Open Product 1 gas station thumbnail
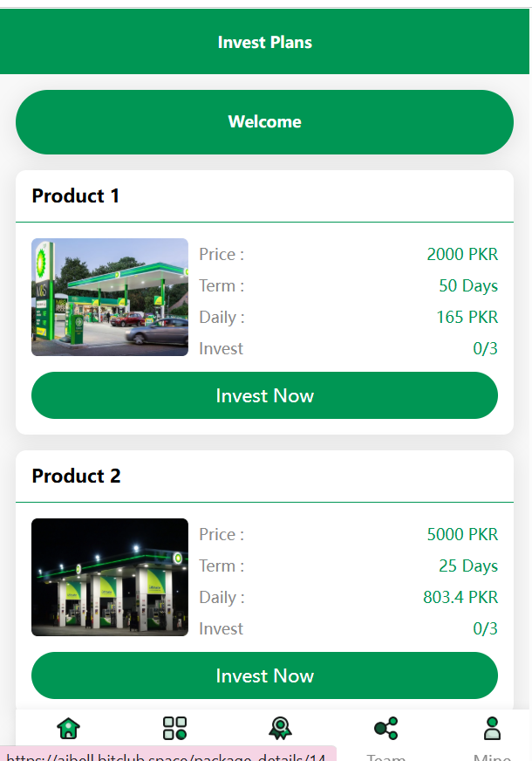 point(110,297)
